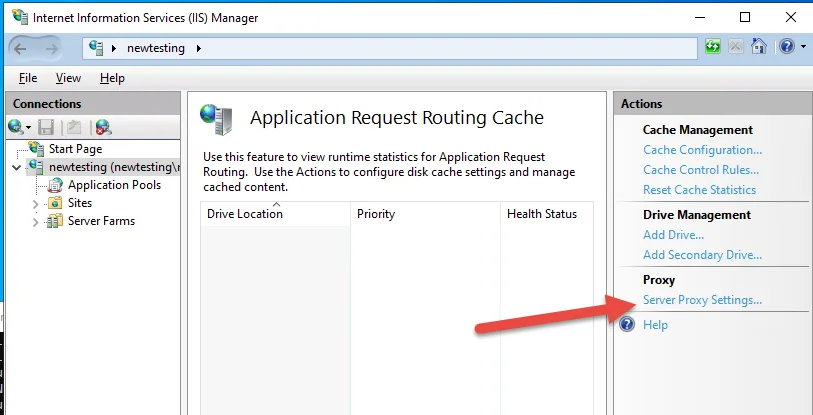
Task: Click the Delete Connection icon in Connections
Action: pos(102,127)
